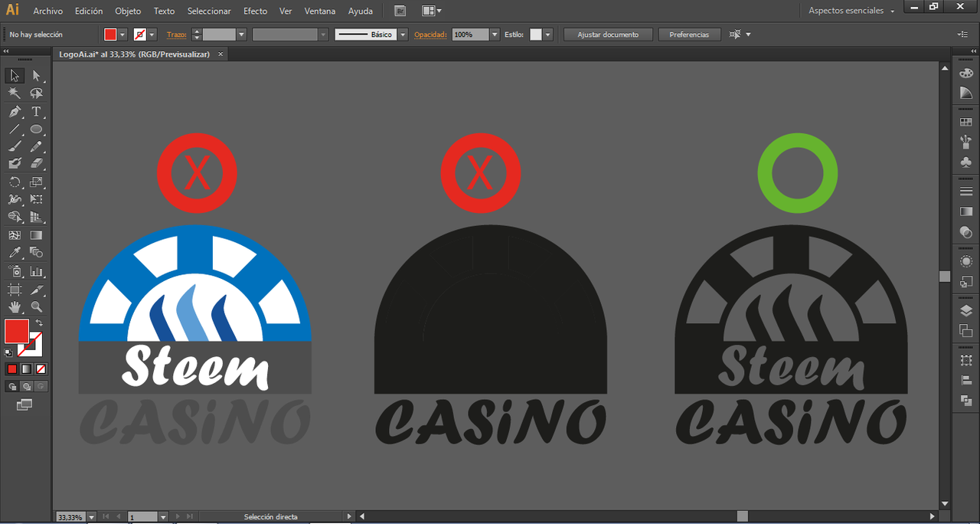Select the Lasso tool
Viewport: 980px width, 524px height.
[x=36, y=93]
